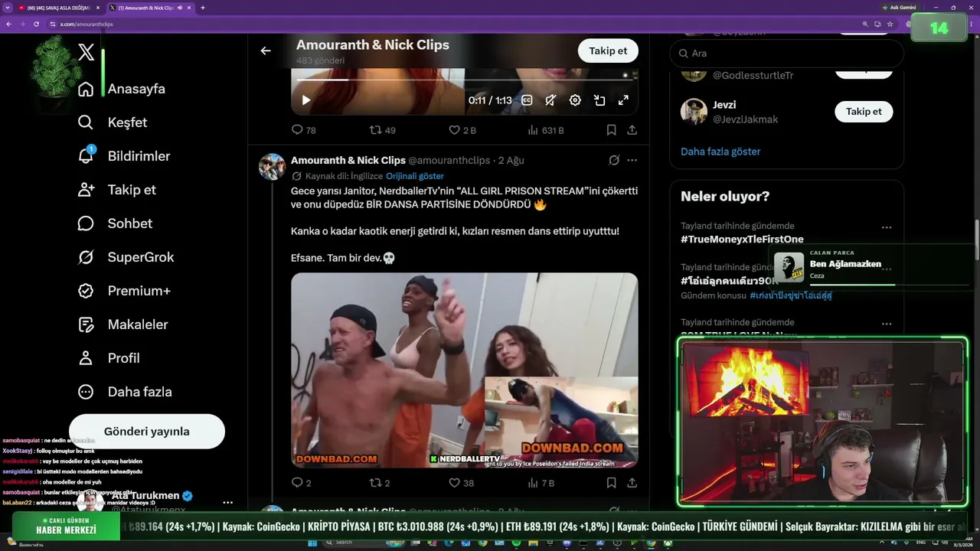
Task: Share the post with 631 B views
Action: (x=632, y=130)
